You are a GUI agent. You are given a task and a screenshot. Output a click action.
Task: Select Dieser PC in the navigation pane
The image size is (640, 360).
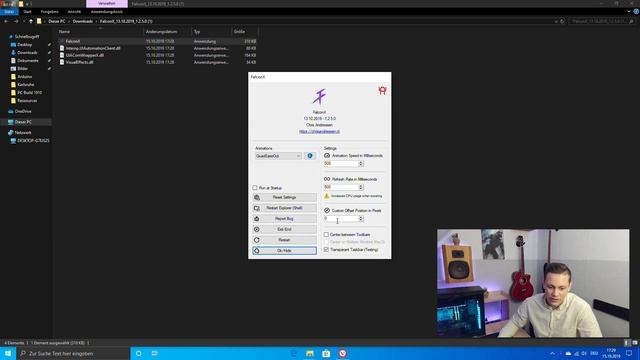pos(23,122)
